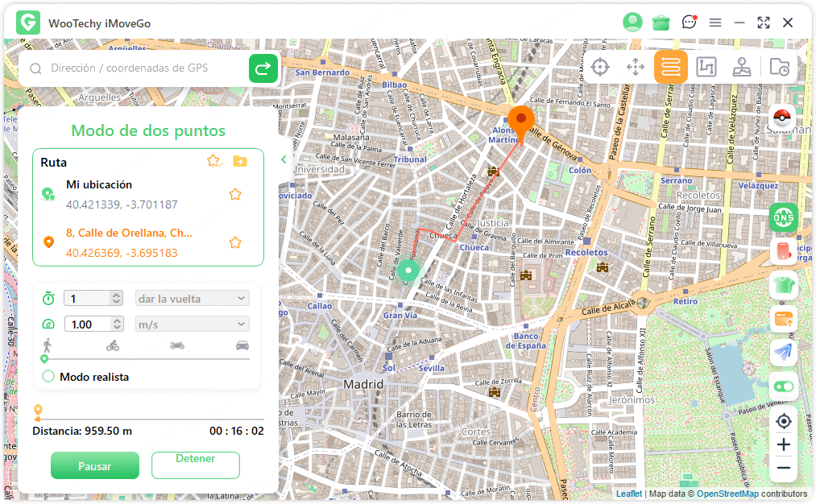The height and width of the screenshot is (504, 816).
Task: Open the hamburger menu in title bar
Action: pyautogui.click(x=715, y=23)
